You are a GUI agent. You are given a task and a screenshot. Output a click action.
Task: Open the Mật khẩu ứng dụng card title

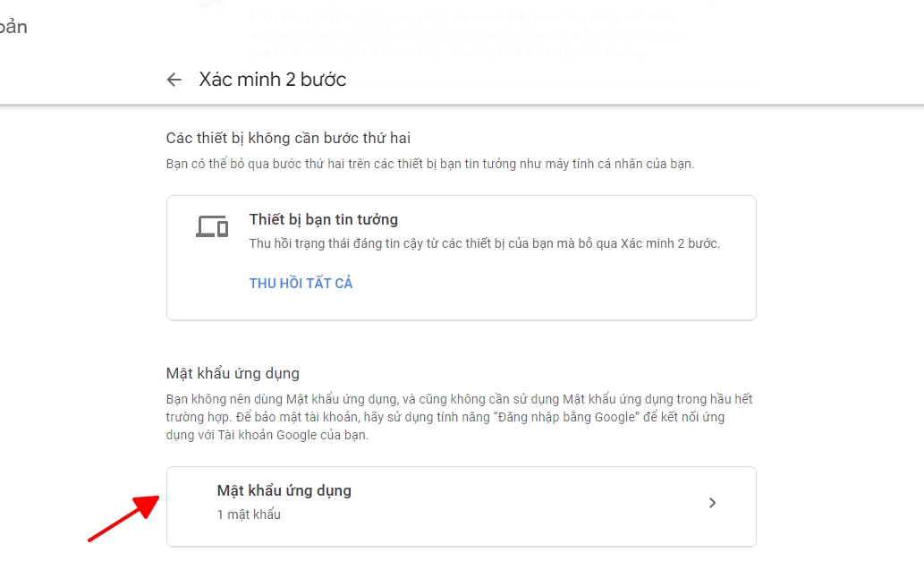284,490
